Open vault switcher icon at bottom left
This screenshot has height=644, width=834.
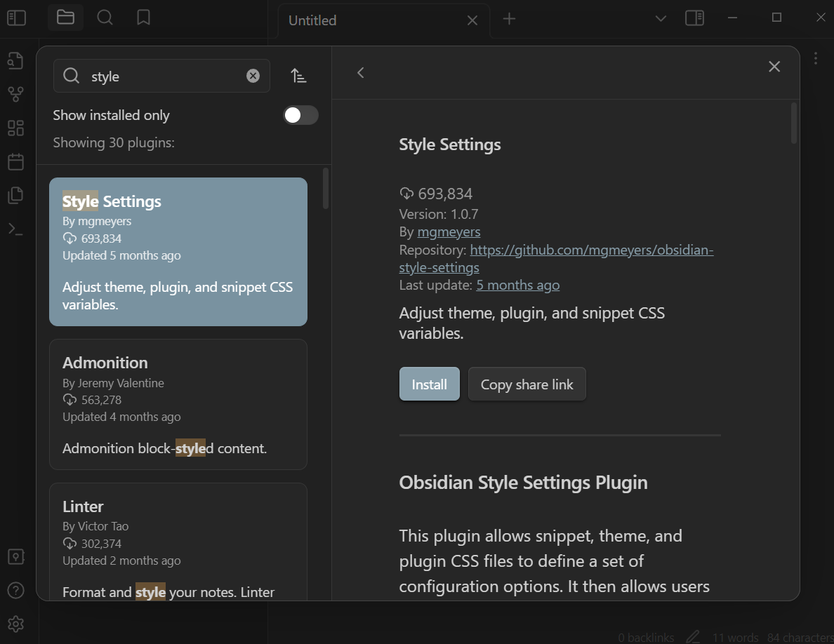point(15,556)
